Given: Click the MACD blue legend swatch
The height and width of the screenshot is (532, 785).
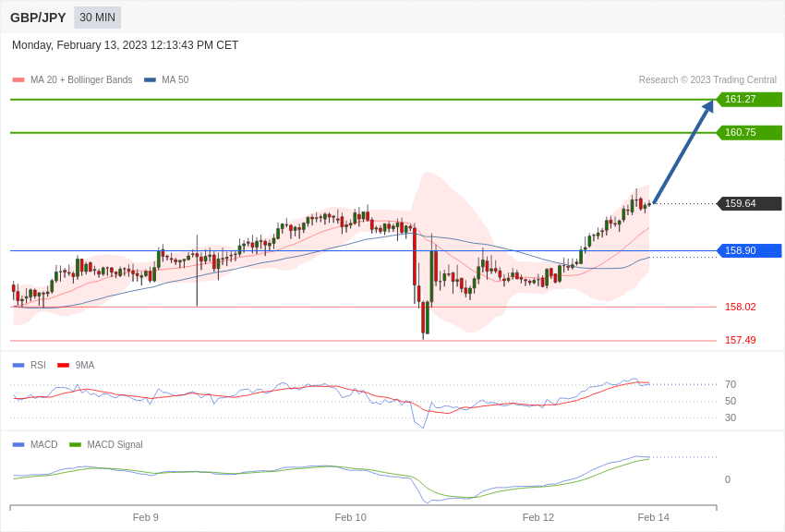Looking at the screenshot, I should (18, 445).
